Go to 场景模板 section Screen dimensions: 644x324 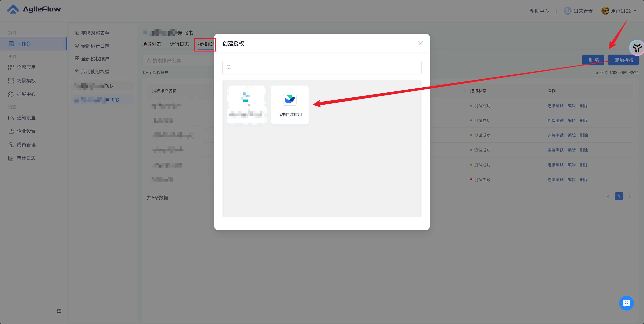[26, 80]
